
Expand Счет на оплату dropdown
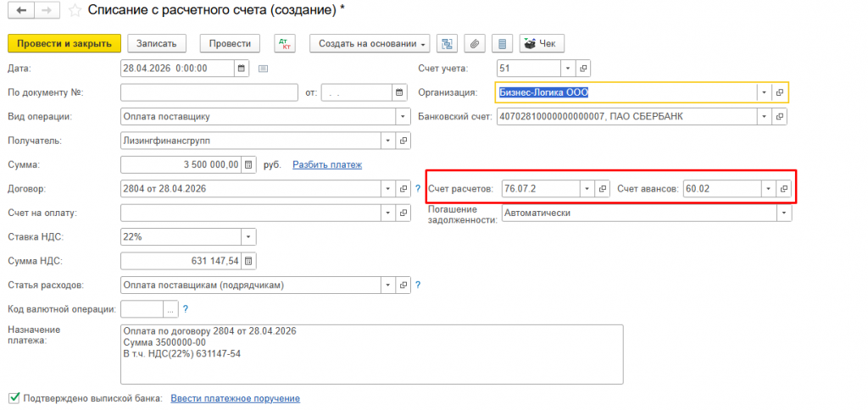pos(388,213)
